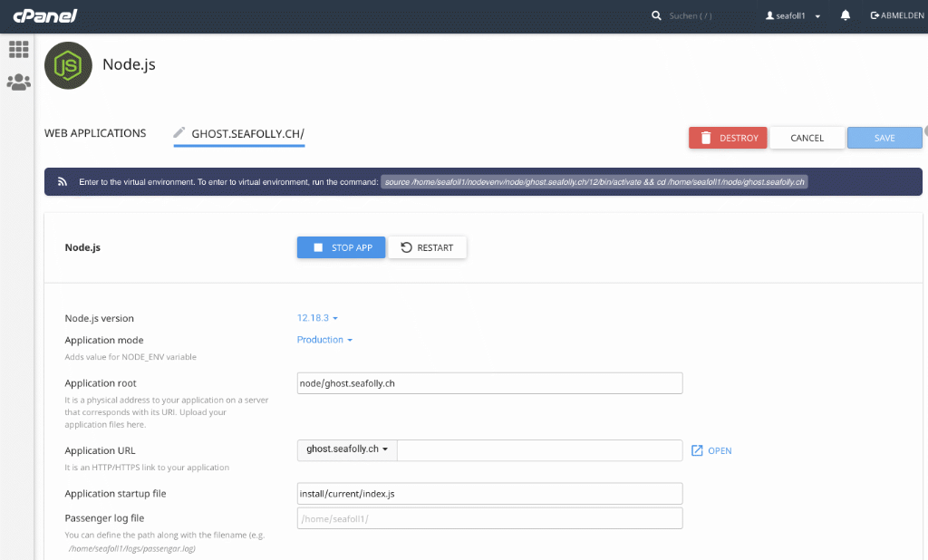Log out via ABMELDEN
The height and width of the screenshot is (560, 928).
coord(897,15)
